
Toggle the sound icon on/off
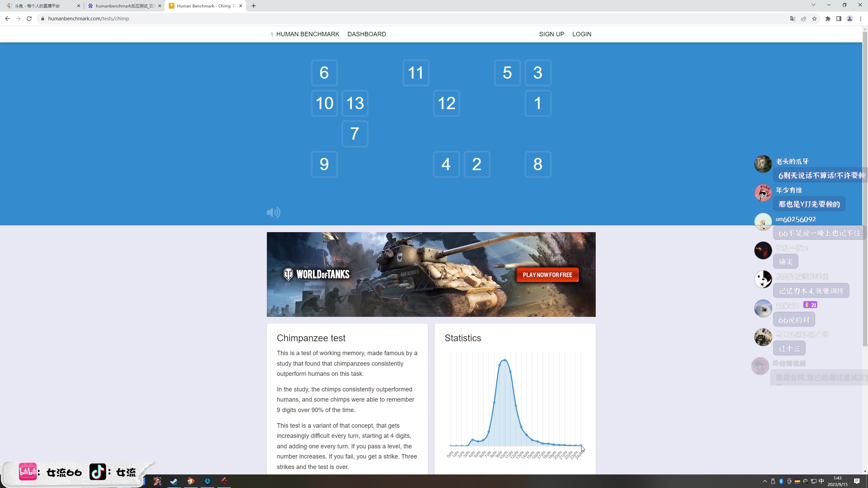coord(274,212)
